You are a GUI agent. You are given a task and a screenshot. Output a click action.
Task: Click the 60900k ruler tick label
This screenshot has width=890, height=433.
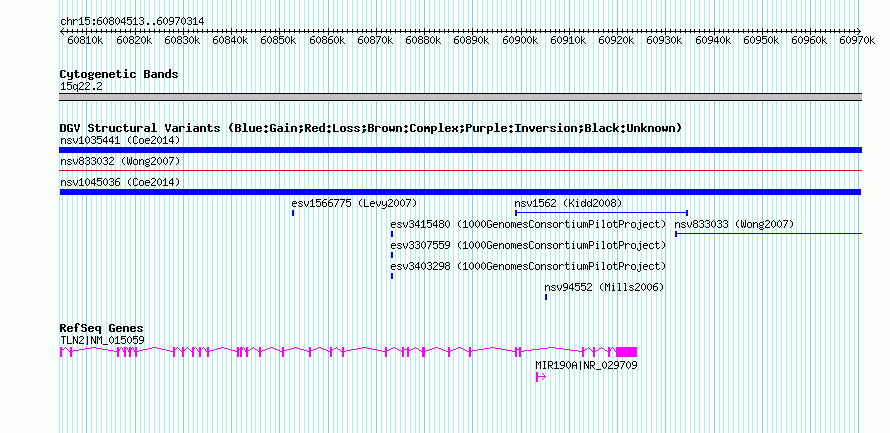click(x=520, y=40)
